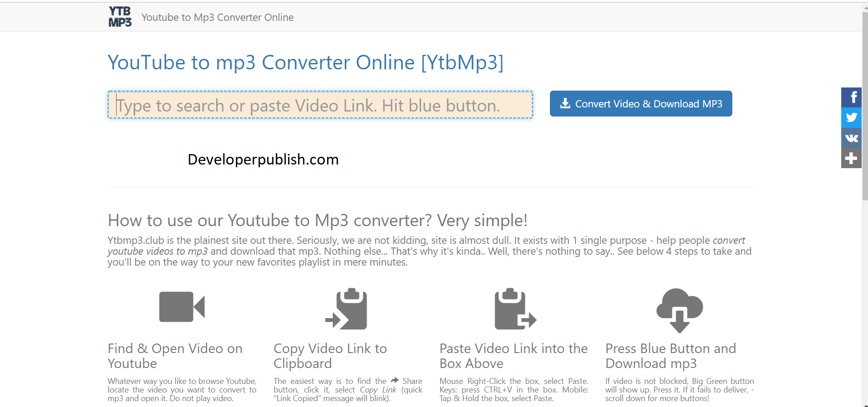Image resolution: width=868 pixels, height=407 pixels.
Task: Share page on VK
Action: tap(851, 138)
